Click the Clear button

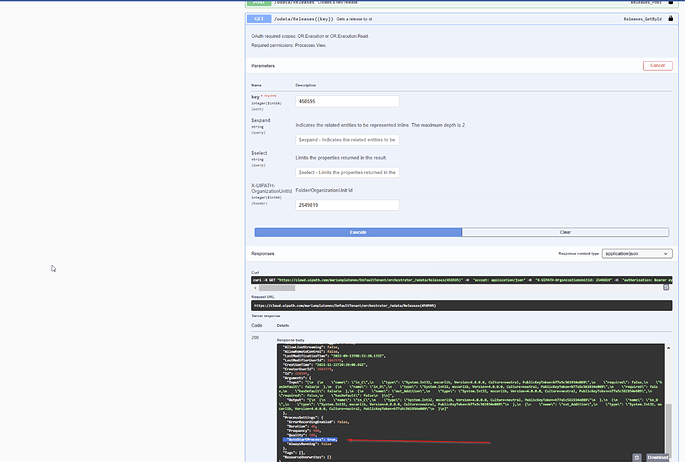pos(565,232)
